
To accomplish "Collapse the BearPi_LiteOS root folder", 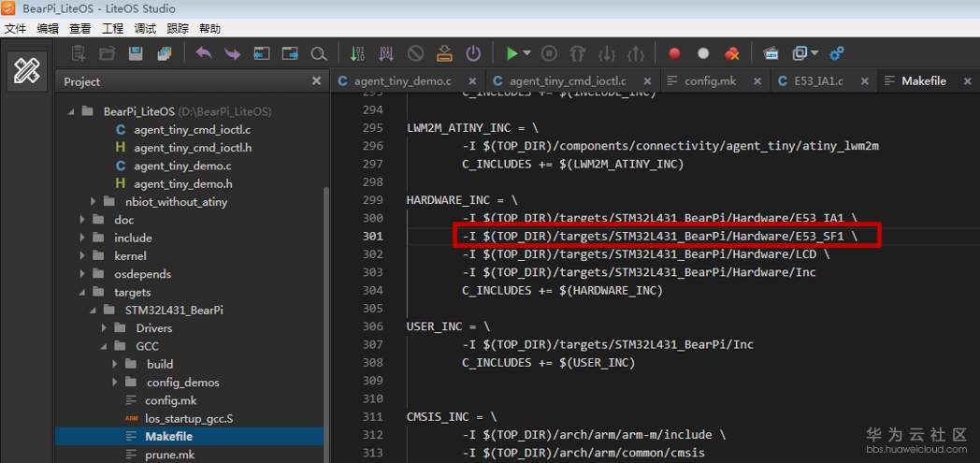I will (71, 112).
